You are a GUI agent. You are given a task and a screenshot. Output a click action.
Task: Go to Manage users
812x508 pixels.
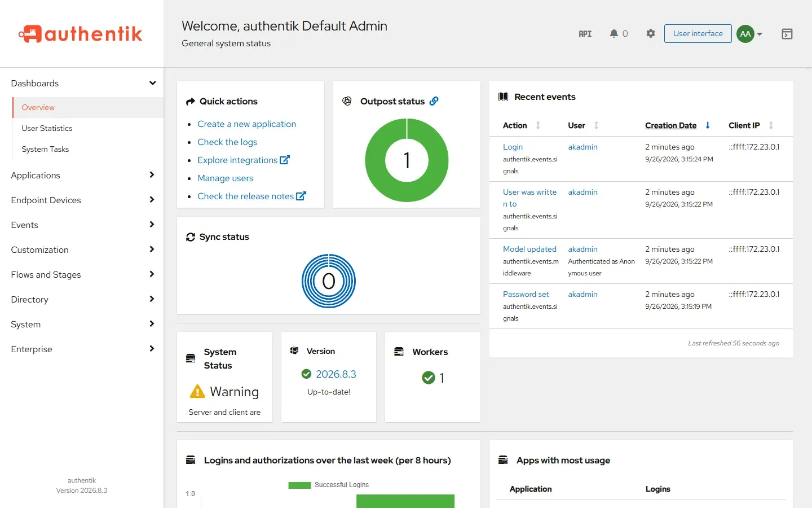225,178
